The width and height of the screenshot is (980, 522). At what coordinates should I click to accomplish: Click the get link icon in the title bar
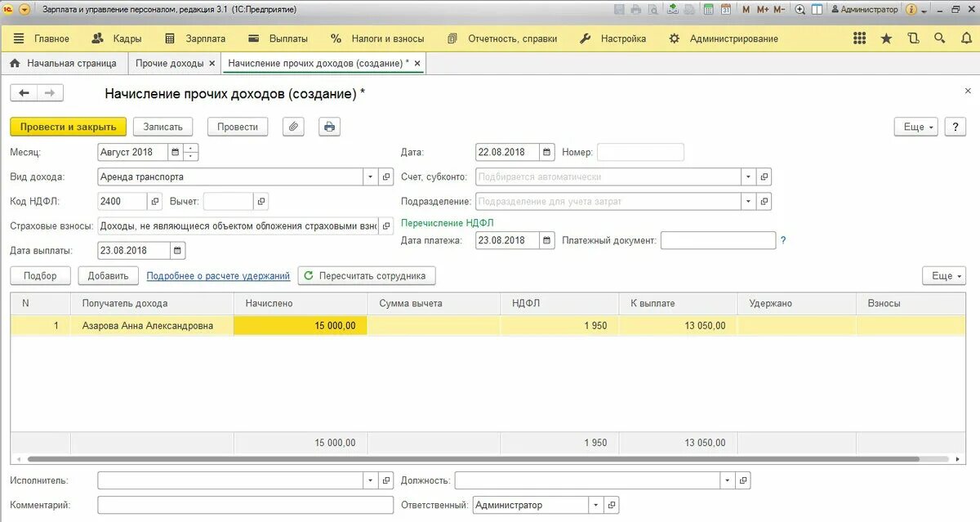(672, 9)
